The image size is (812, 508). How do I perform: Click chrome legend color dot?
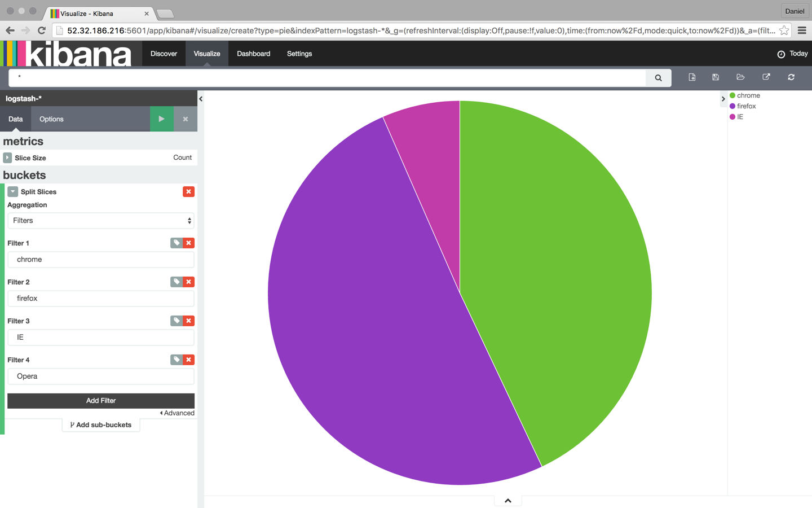[x=732, y=95]
